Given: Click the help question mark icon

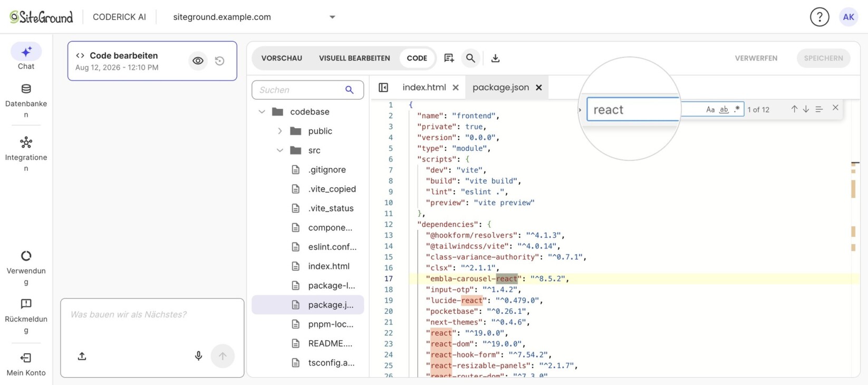Looking at the screenshot, I should [819, 17].
